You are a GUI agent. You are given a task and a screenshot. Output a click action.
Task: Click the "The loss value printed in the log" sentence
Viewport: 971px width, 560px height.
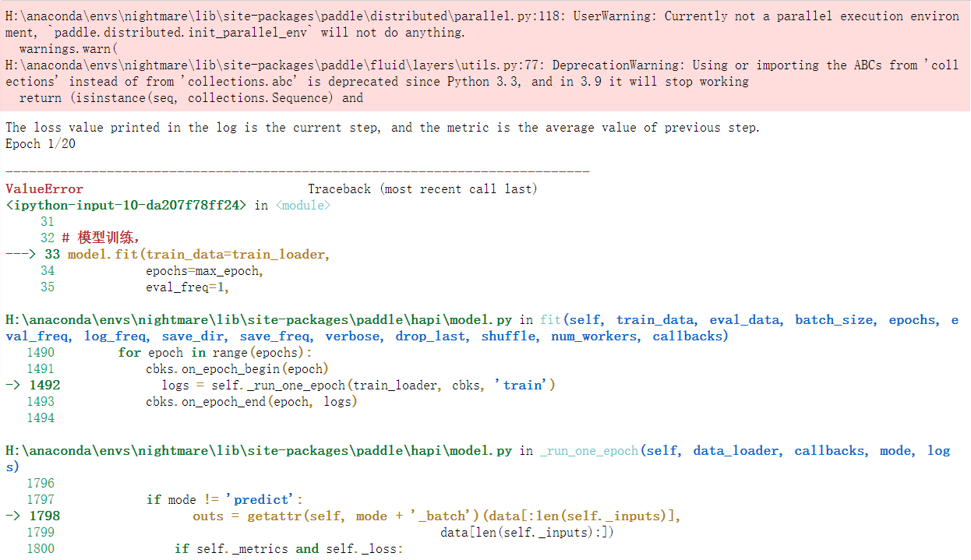(x=382, y=128)
